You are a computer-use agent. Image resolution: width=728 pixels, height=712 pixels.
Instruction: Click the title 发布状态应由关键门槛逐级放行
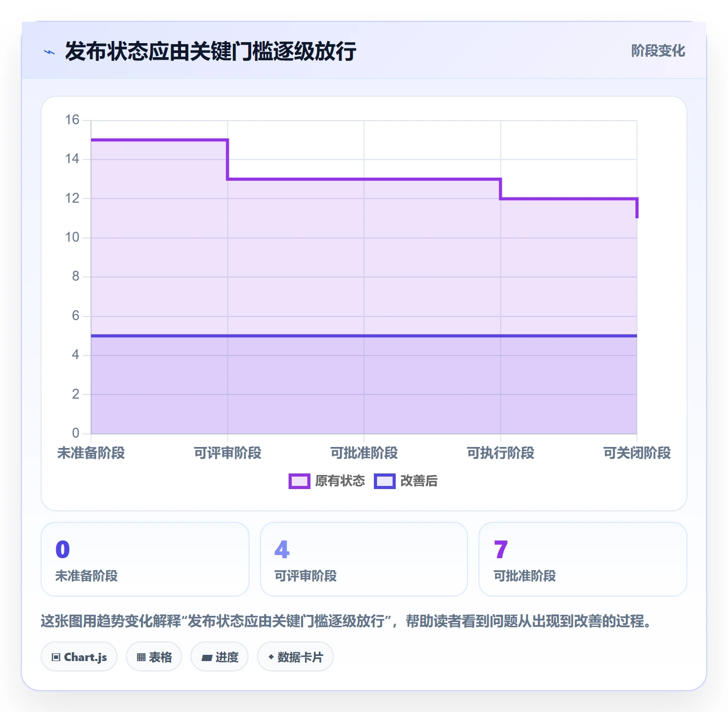tap(211, 51)
